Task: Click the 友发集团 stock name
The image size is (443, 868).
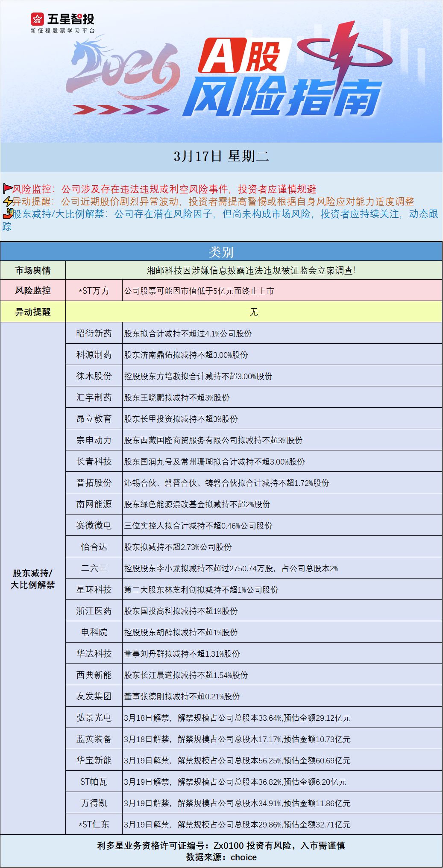Action: 94,696
